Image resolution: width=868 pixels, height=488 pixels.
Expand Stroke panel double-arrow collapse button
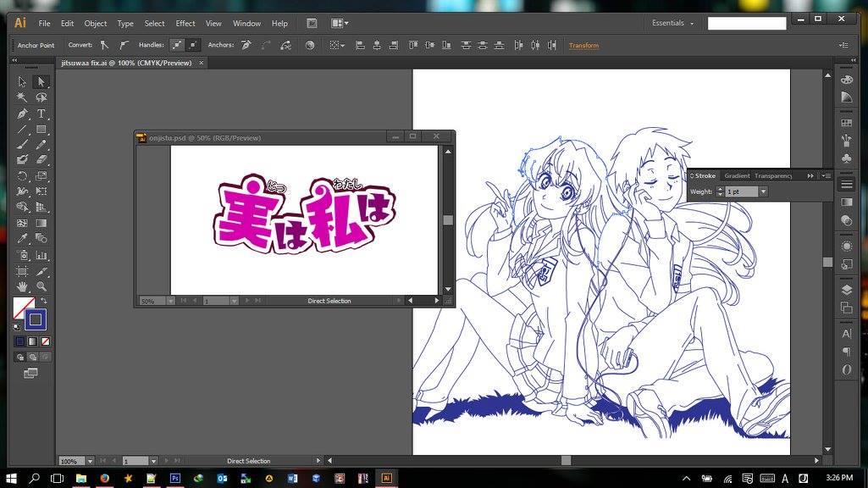pos(810,175)
